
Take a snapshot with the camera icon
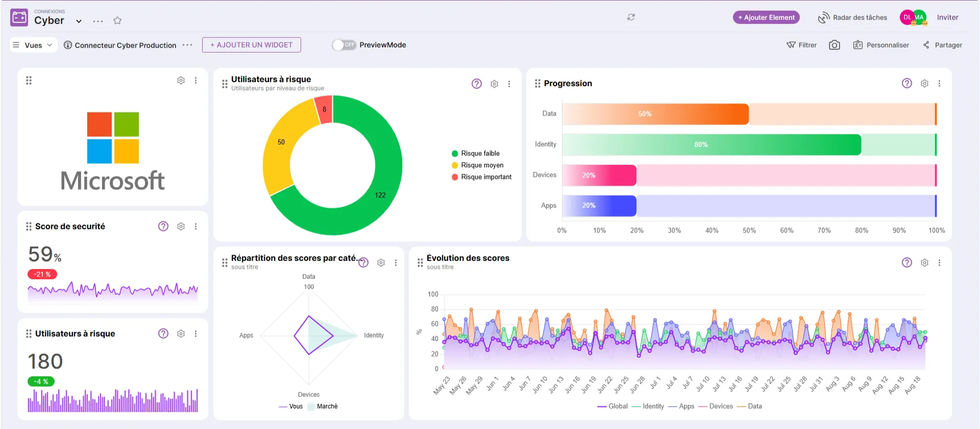[x=834, y=45]
